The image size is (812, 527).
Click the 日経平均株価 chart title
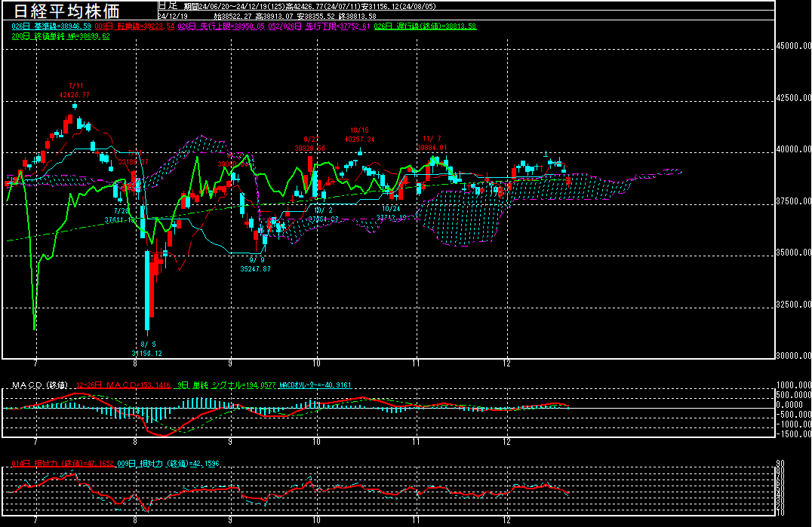[x=66, y=11]
